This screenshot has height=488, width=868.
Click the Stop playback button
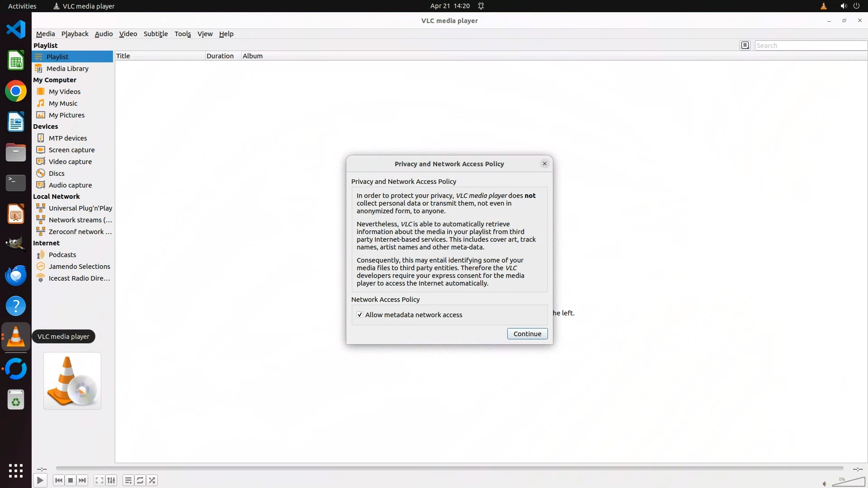click(x=71, y=480)
